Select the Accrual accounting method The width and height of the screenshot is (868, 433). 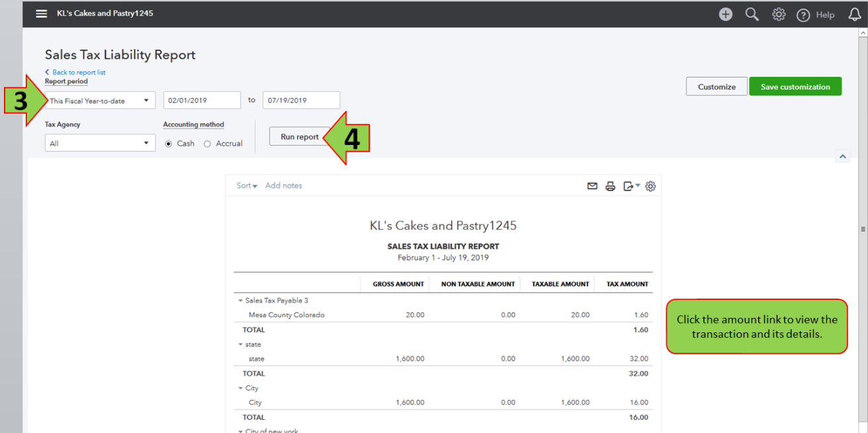tap(207, 144)
